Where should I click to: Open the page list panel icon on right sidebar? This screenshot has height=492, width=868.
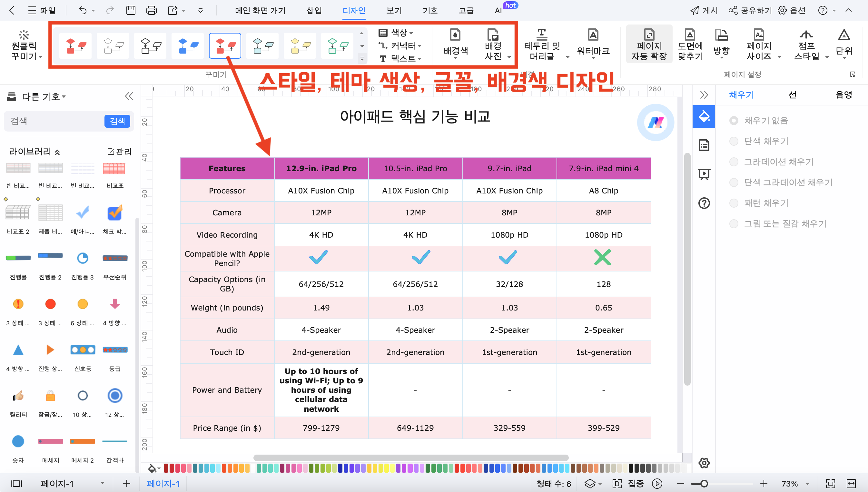704,145
